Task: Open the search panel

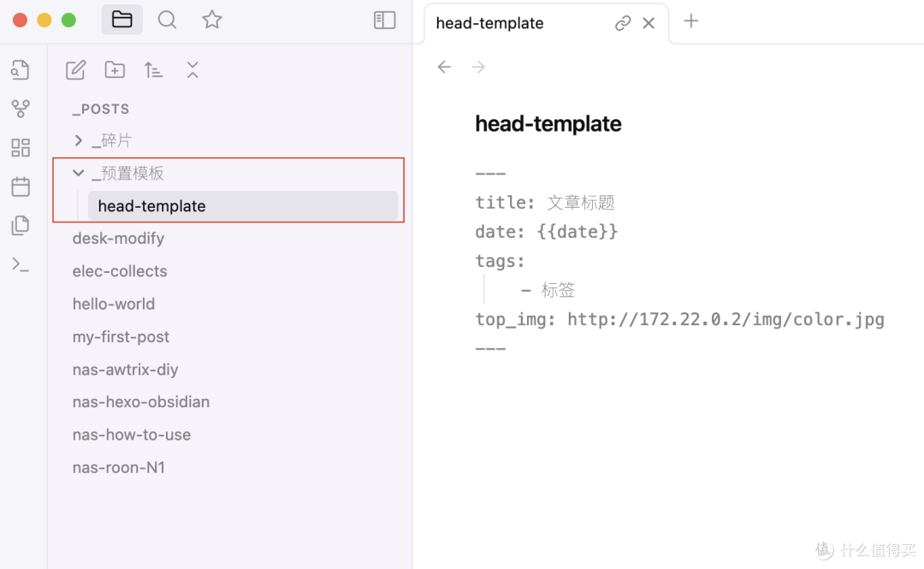Action: click(168, 20)
